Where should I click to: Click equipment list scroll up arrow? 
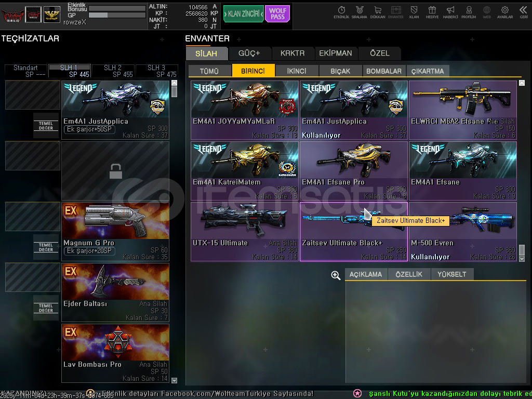174,83
